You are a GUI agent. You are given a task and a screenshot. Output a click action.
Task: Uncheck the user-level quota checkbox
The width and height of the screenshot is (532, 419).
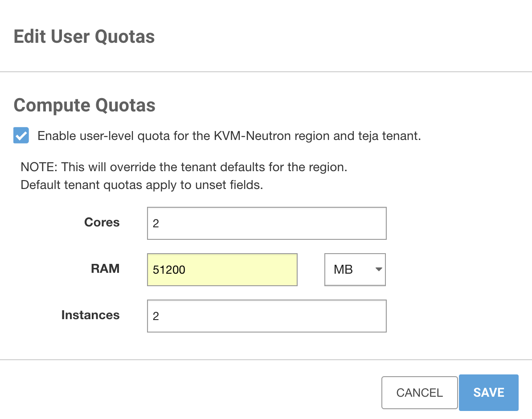pyautogui.click(x=21, y=135)
